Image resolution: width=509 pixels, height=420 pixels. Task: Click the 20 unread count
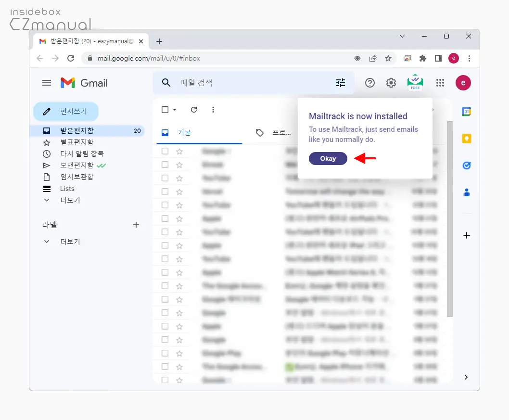(x=137, y=130)
